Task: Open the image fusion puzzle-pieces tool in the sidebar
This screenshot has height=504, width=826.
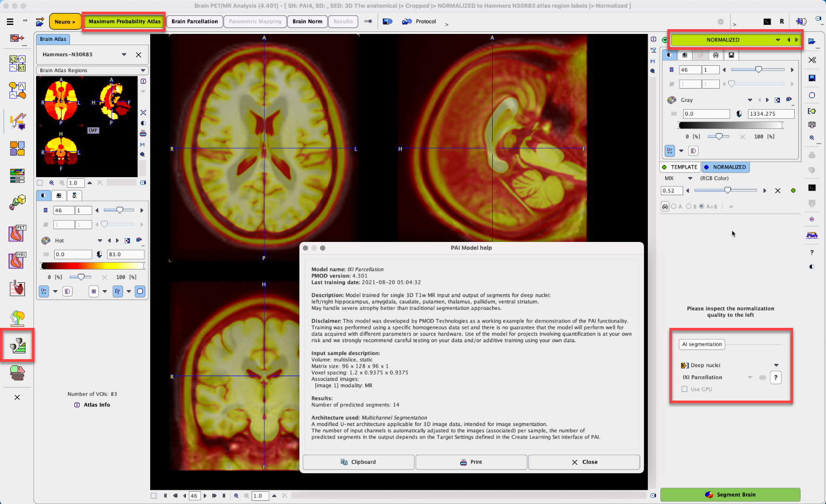Action: [18, 149]
